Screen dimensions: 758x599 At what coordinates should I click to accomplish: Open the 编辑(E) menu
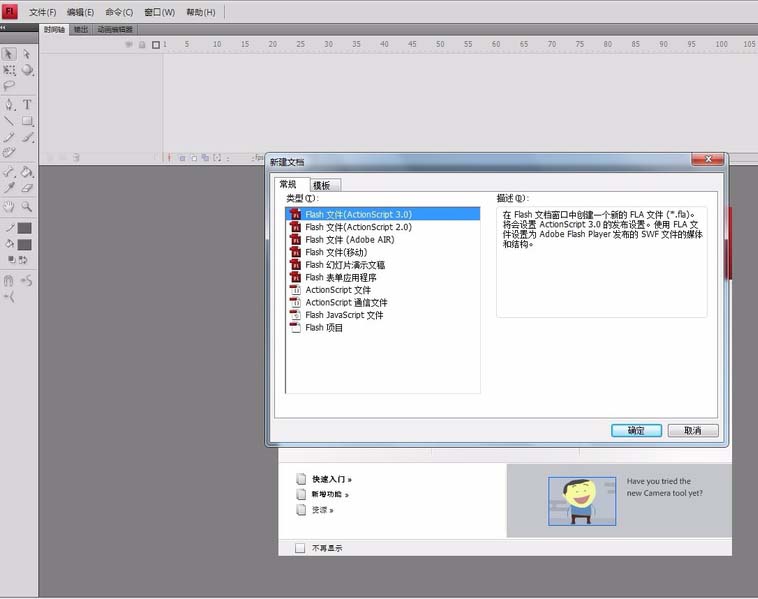[80, 12]
